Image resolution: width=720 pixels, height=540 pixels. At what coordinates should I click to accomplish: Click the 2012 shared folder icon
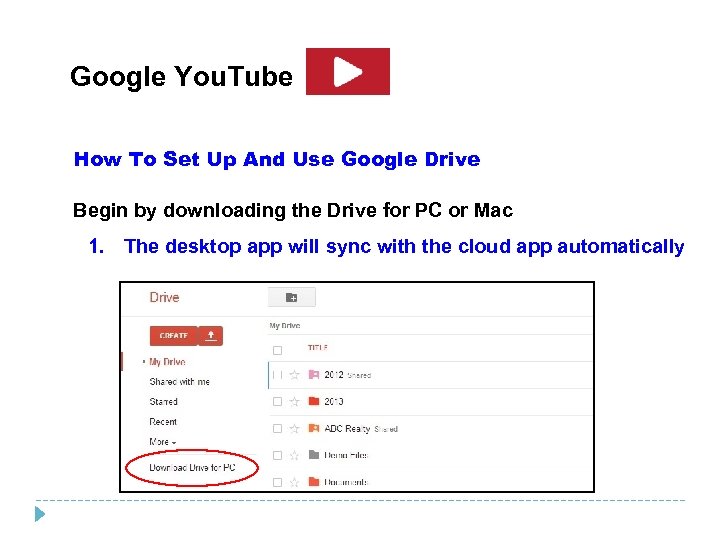coord(314,375)
